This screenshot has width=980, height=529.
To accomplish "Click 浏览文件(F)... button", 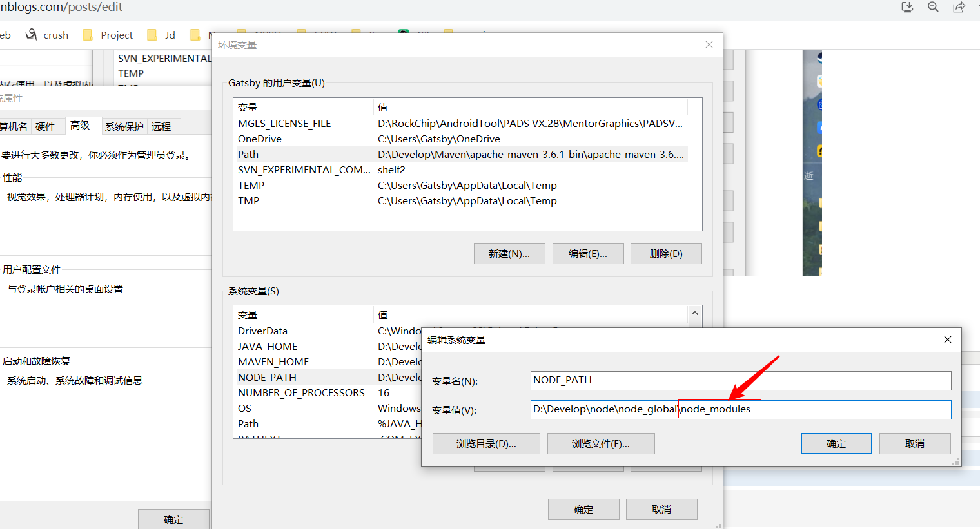I will [601, 444].
